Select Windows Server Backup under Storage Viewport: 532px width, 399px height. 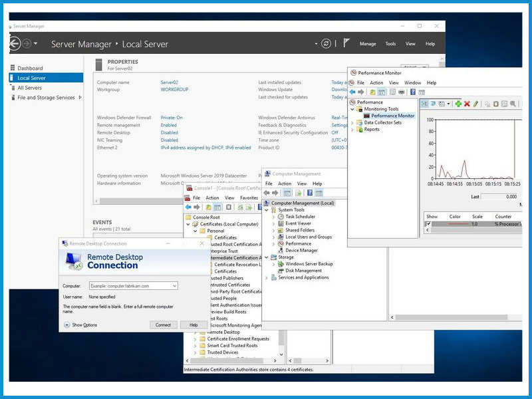tap(309, 264)
